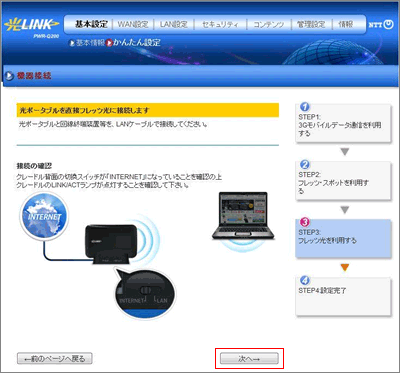The width and height of the screenshot is (400, 373).
Task: Go to the 管理設定 tab
Action: [311, 24]
